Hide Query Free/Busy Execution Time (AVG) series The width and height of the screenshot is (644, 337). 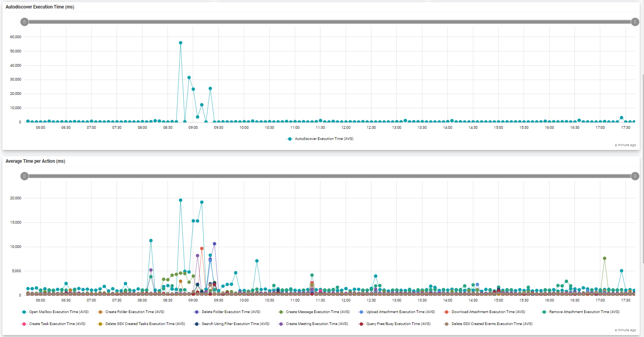tap(394, 324)
